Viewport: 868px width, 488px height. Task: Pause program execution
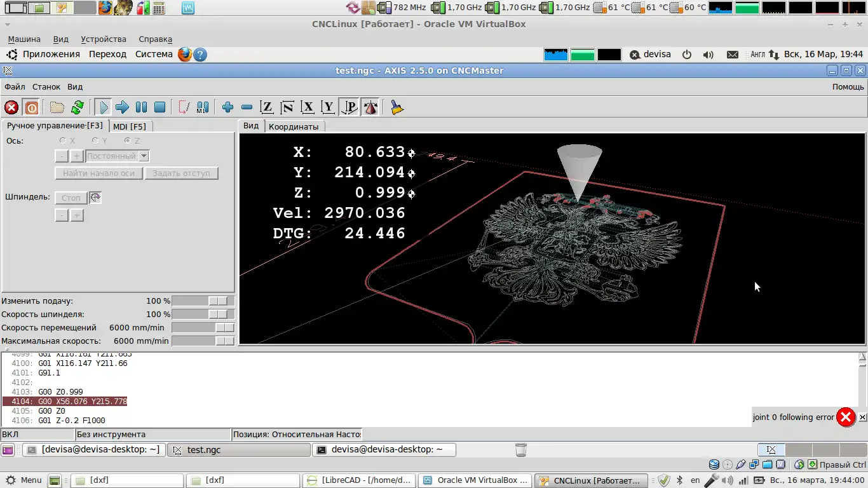141,107
